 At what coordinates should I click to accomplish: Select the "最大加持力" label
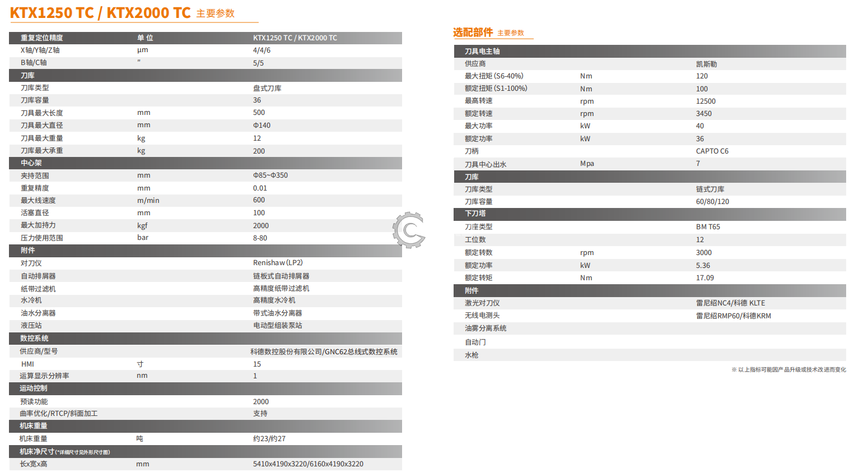point(38,225)
